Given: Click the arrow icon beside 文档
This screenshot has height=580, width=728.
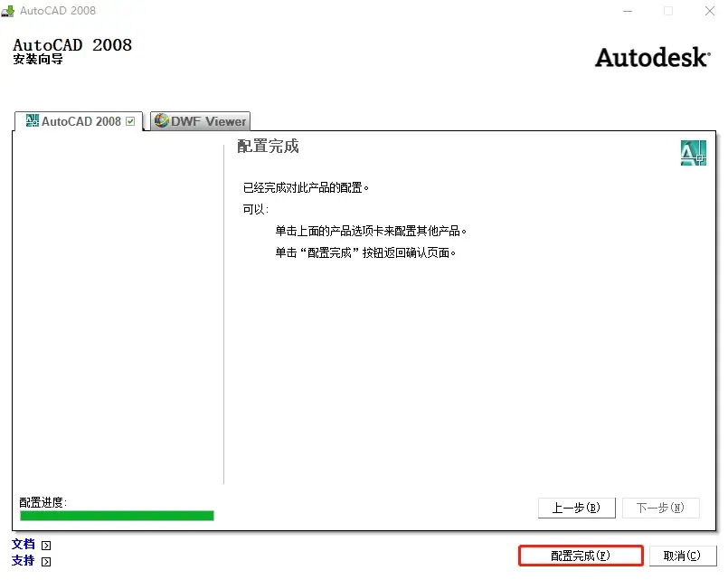Looking at the screenshot, I should [x=46, y=546].
